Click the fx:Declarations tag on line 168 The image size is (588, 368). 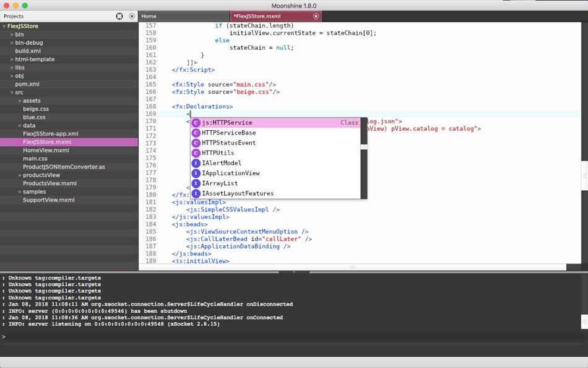point(202,107)
